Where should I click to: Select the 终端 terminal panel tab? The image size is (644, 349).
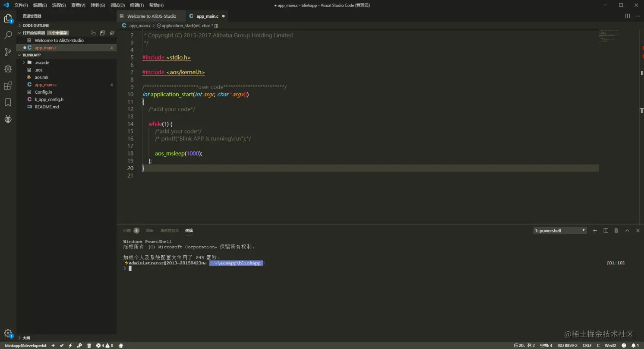[189, 231]
